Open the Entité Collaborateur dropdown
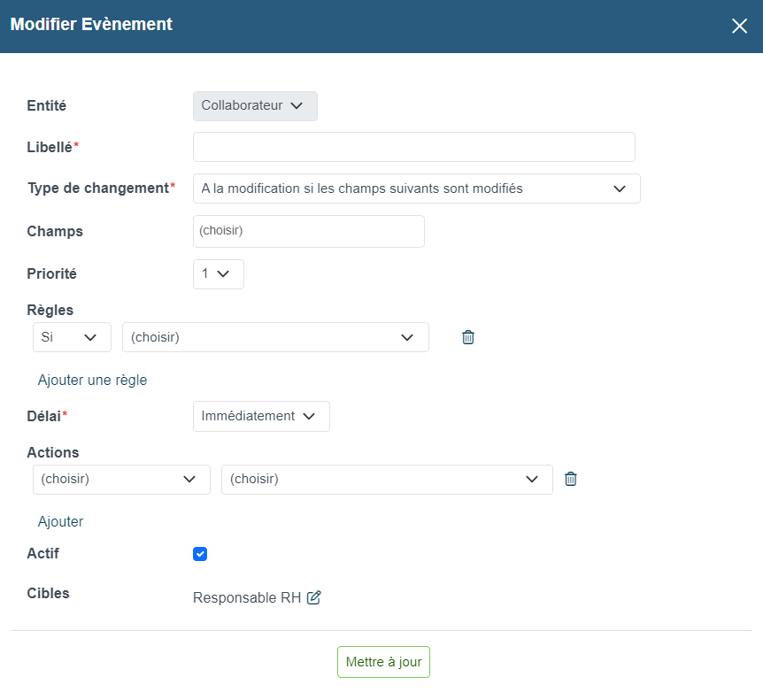The image size is (763, 700). click(255, 106)
